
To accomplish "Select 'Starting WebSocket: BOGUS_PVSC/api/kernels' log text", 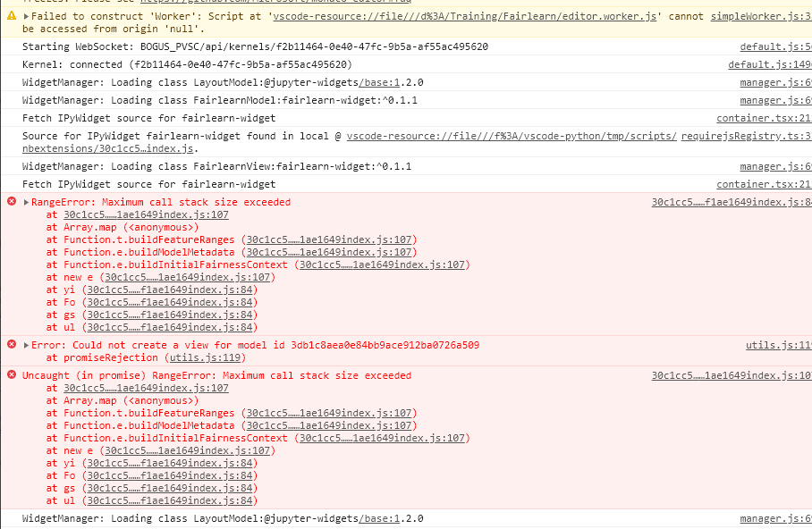I will [x=255, y=47].
